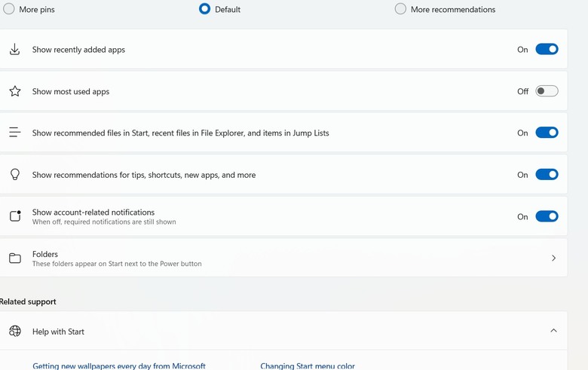Click the lightbulb icon for tips recommendations
The image size is (588, 370).
15,174
